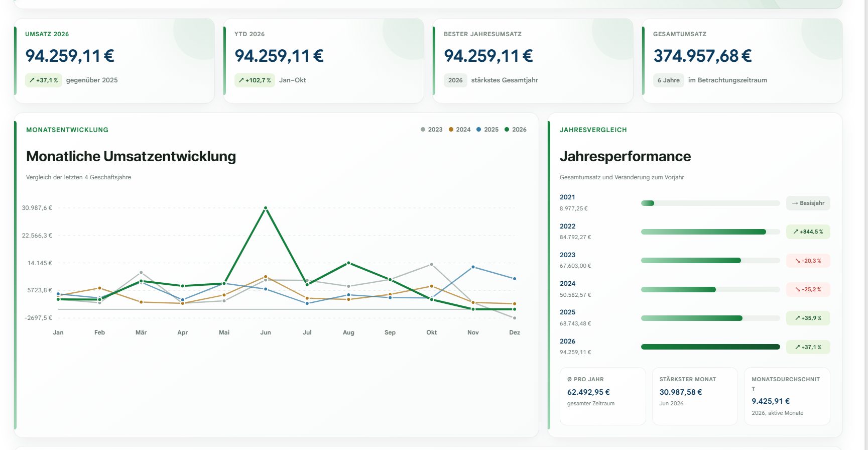Image resolution: width=868 pixels, height=450 pixels.
Task: Click the Dez month label on x-axis
Action: [x=515, y=332]
